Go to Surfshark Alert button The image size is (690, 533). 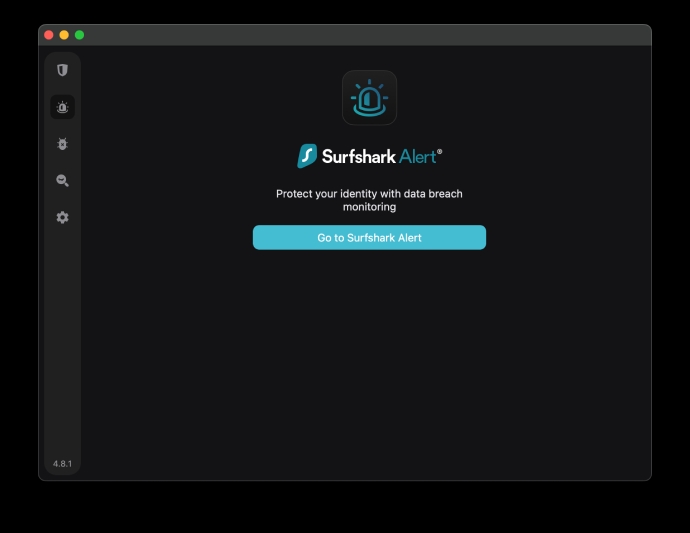(x=369, y=238)
